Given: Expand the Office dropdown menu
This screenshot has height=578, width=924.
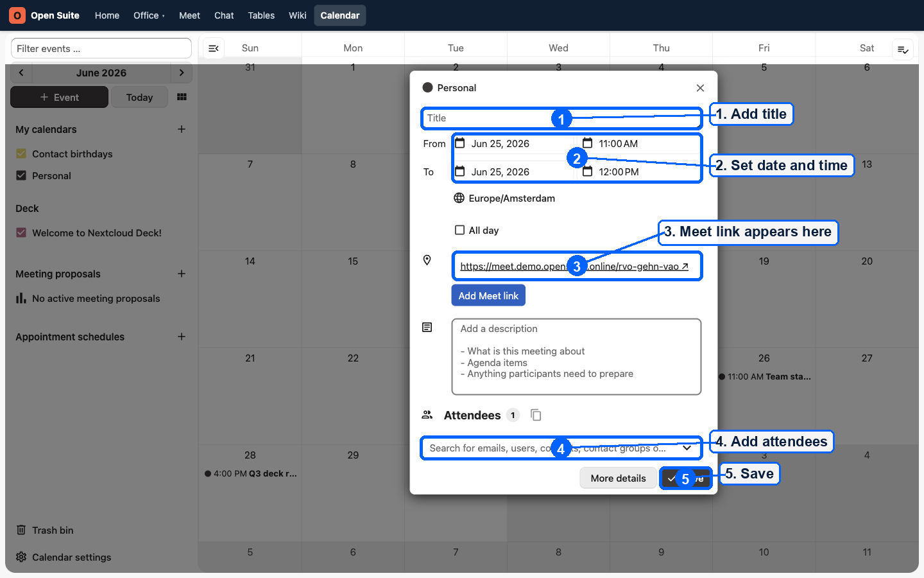Looking at the screenshot, I should [149, 15].
